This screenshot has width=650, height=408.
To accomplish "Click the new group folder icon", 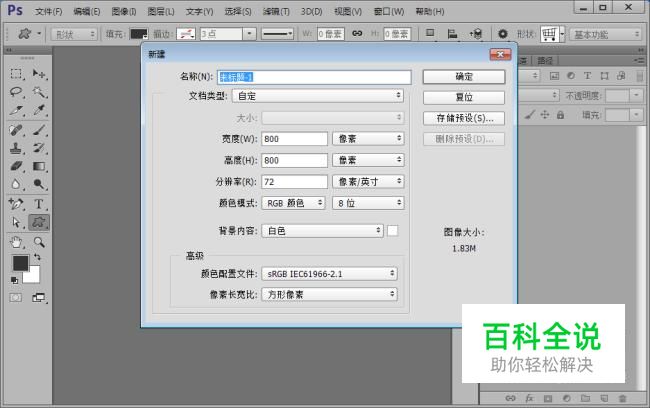I will [585, 398].
